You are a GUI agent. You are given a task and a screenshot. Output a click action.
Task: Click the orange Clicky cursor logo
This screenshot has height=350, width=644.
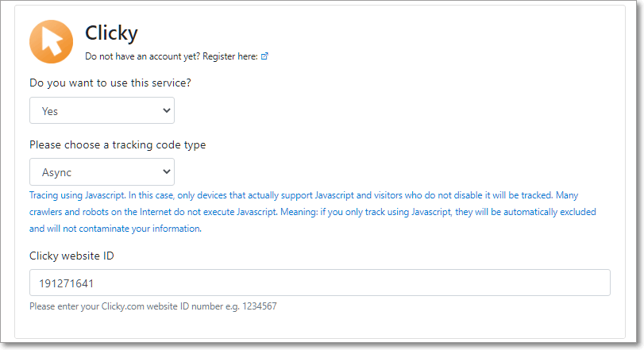coord(52,40)
